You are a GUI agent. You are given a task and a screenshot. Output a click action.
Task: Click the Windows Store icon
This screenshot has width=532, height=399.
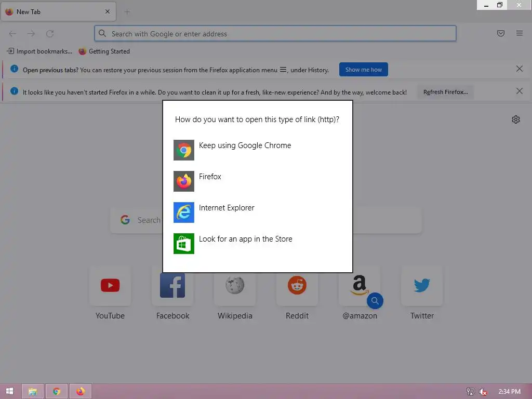pos(183,244)
